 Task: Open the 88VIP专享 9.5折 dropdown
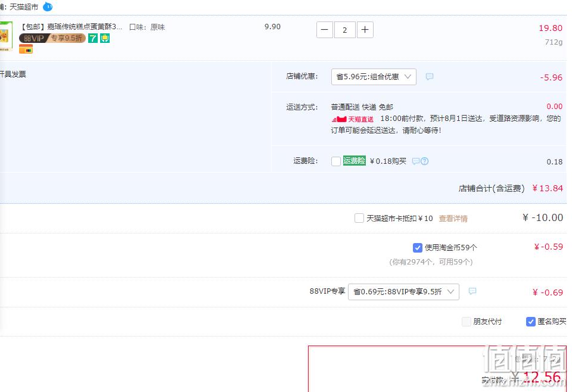coord(403,292)
